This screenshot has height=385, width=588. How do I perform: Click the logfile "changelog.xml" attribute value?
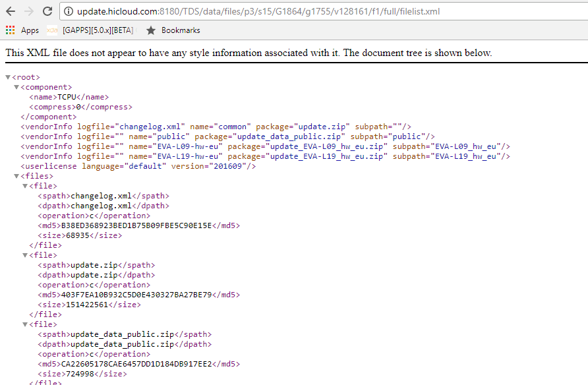[x=150, y=127]
